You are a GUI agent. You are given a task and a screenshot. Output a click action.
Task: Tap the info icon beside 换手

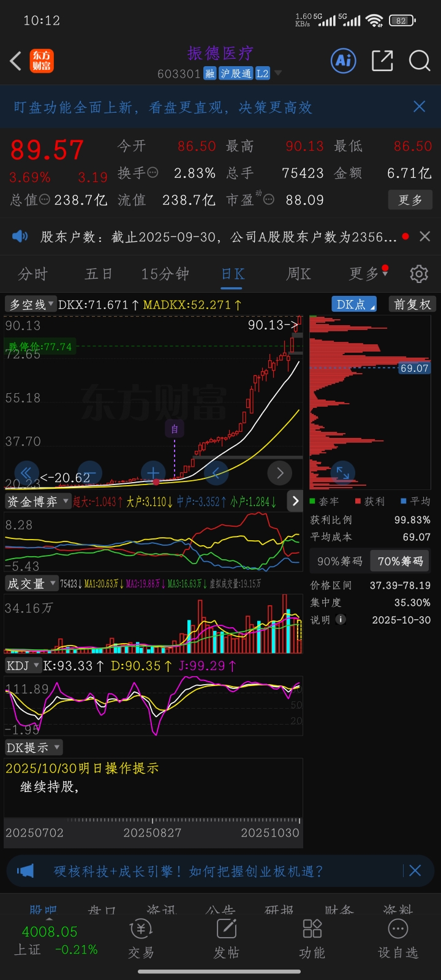pyautogui.click(x=153, y=173)
